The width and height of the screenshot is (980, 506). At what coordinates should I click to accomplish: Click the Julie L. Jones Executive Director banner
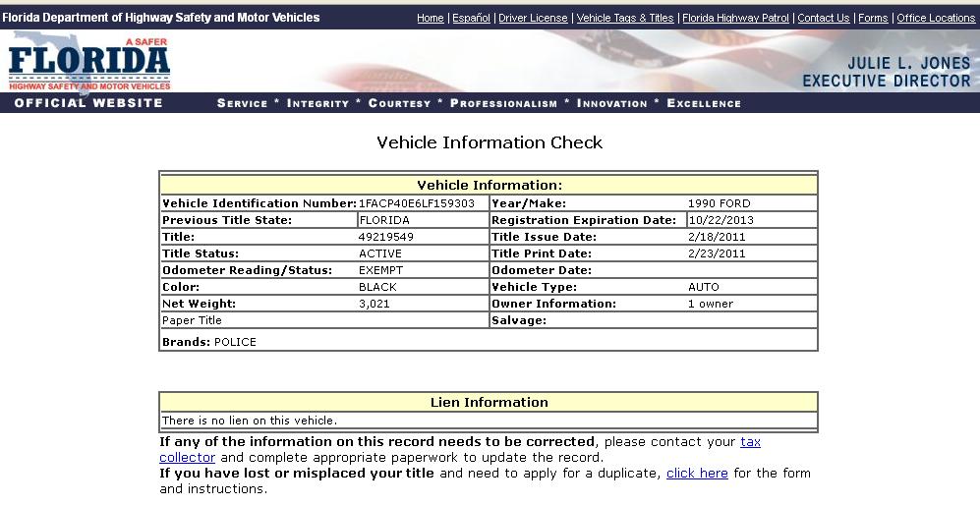(886, 72)
